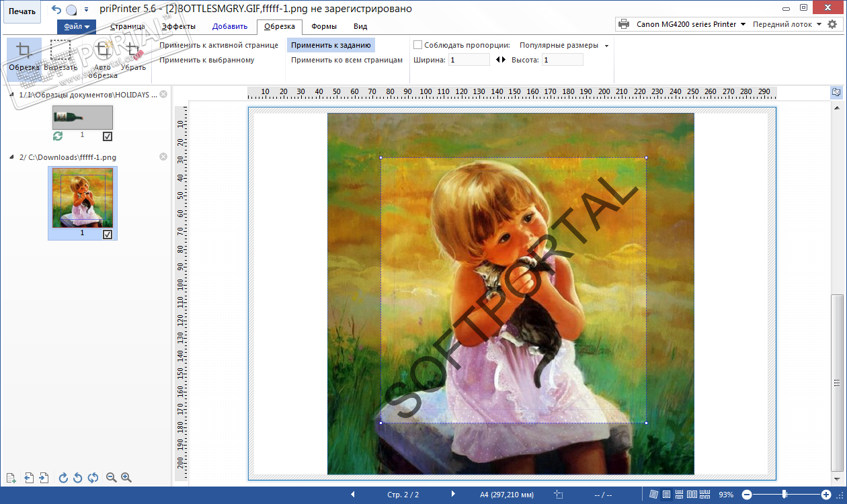
Task: Click the selection size icon in status bar
Action: [559, 495]
